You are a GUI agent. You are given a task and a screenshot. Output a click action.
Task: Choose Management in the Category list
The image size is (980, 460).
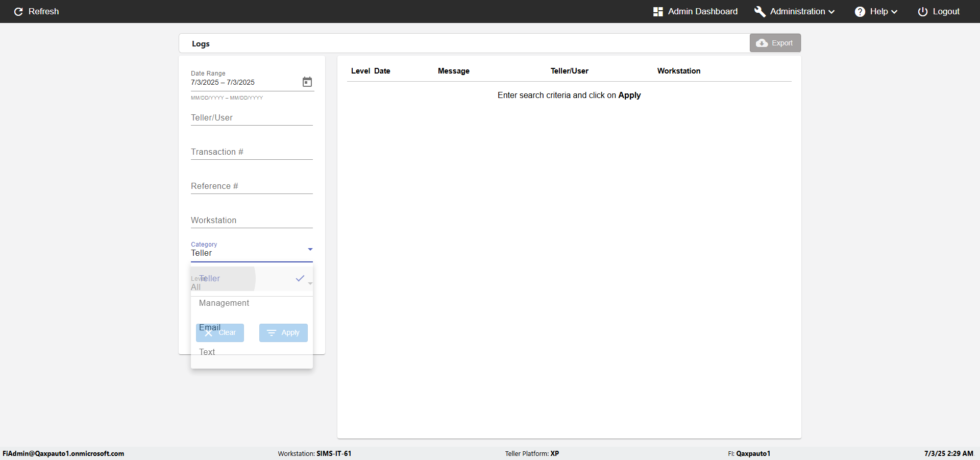252,303
